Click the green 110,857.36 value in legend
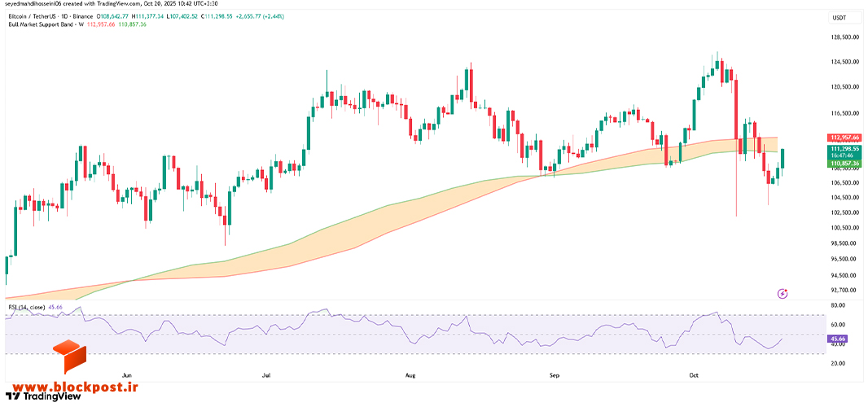868x407 pixels. click(x=134, y=25)
